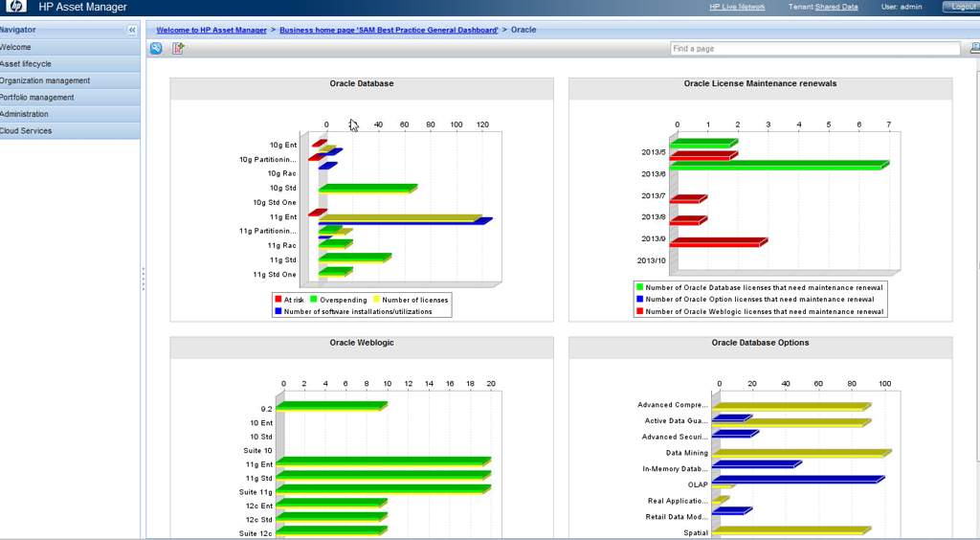Click green Oracle Database licenses renewal swatch
980x540 pixels.
(639, 287)
